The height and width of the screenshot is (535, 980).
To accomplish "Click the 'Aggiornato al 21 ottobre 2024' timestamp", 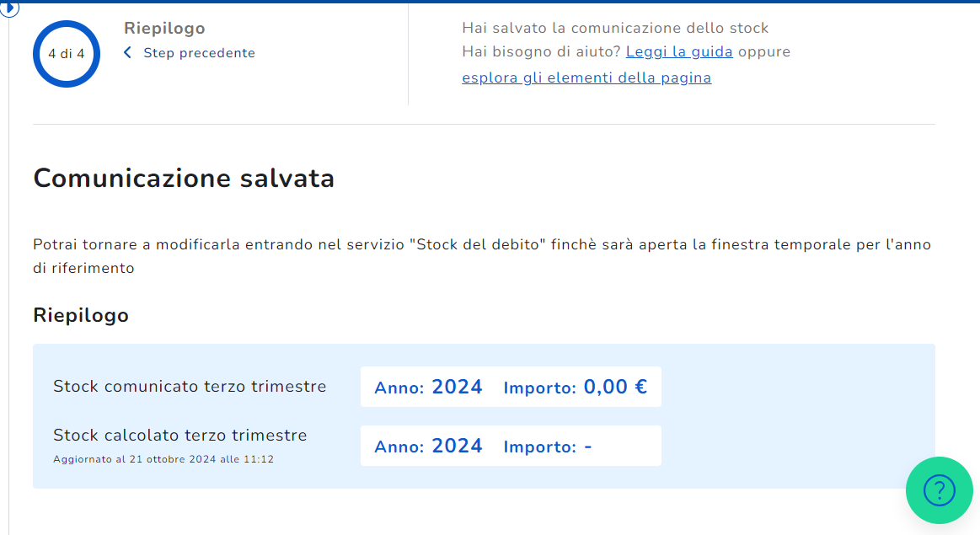I will 163,459.
